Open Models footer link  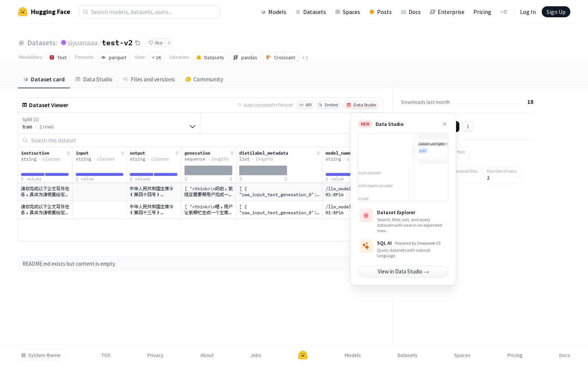pyautogui.click(x=353, y=355)
